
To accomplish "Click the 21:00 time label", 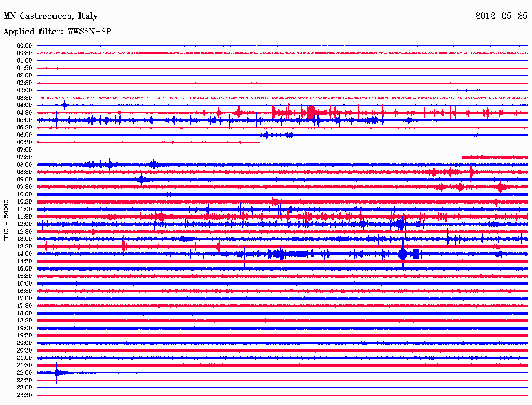I will click(24, 358).
